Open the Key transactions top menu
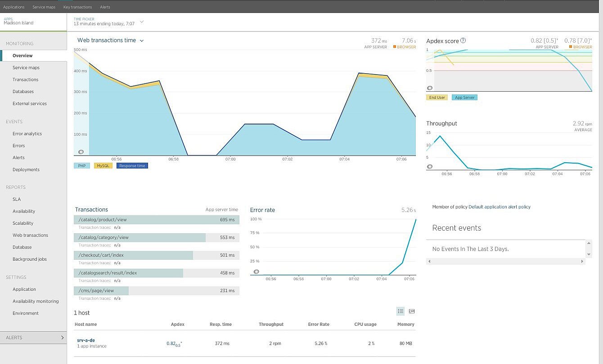The width and height of the screenshot is (603, 364). [x=77, y=7]
